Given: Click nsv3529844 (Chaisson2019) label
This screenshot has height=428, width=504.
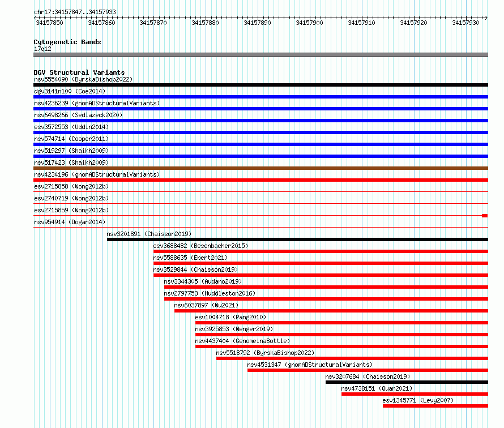Looking at the screenshot, I should pyautogui.click(x=195, y=269).
